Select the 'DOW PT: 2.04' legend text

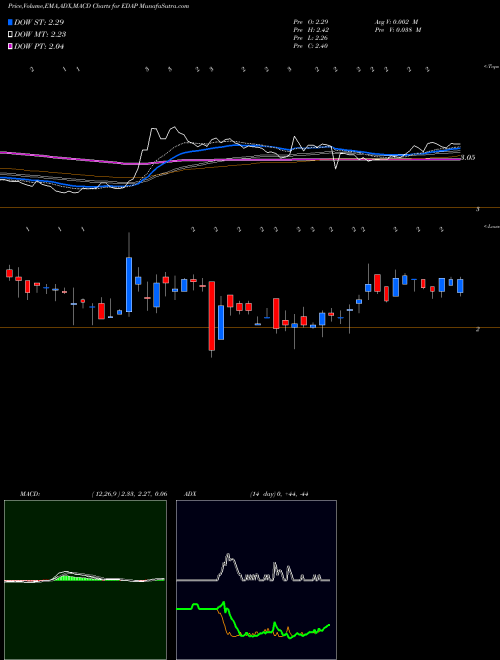[x=39, y=47]
